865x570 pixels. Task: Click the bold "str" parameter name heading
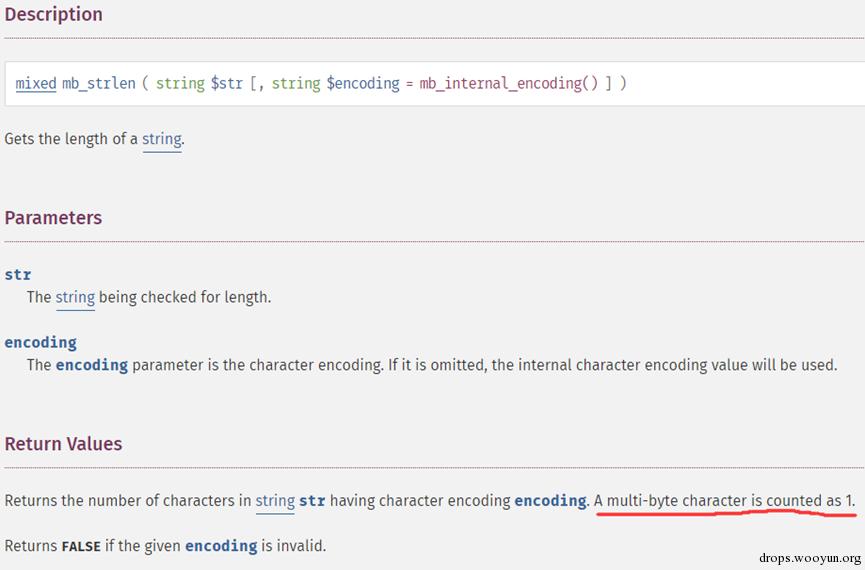click(18, 274)
